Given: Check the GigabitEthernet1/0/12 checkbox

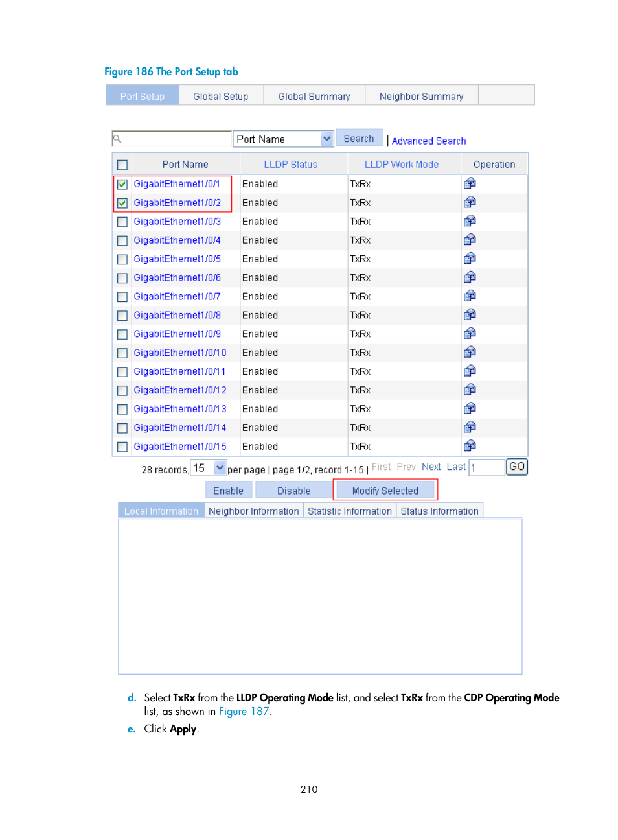Looking at the screenshot, I should point(122,391).
